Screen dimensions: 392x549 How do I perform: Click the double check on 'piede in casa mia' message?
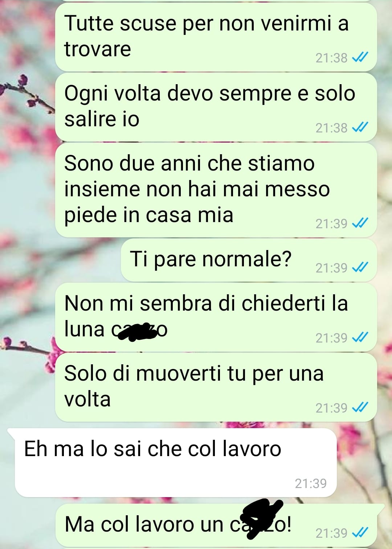[360, 223]
